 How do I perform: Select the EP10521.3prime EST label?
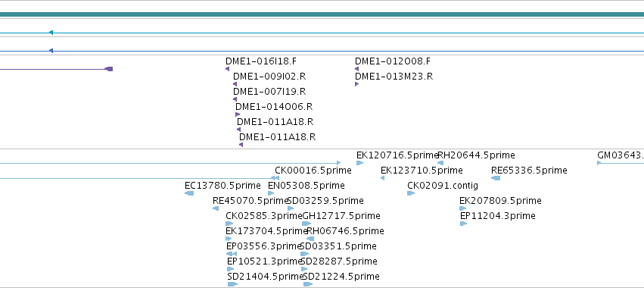265,261
